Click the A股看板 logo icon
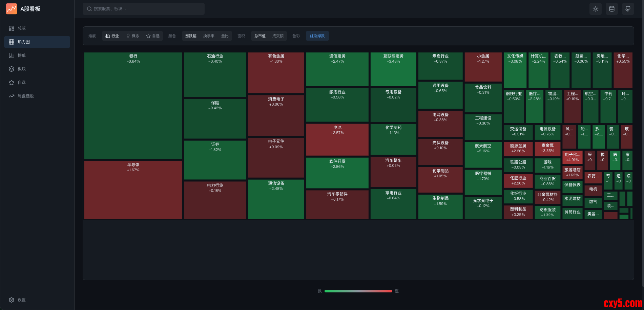Image resolution: width=644 pixels, height=310 pixels. (x=12, y=9)
